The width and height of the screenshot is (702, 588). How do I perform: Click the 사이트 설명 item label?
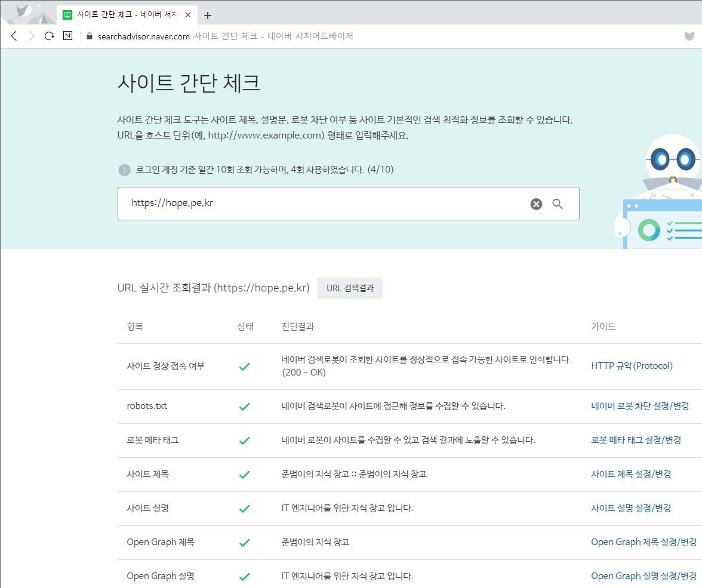click(148, 508)
